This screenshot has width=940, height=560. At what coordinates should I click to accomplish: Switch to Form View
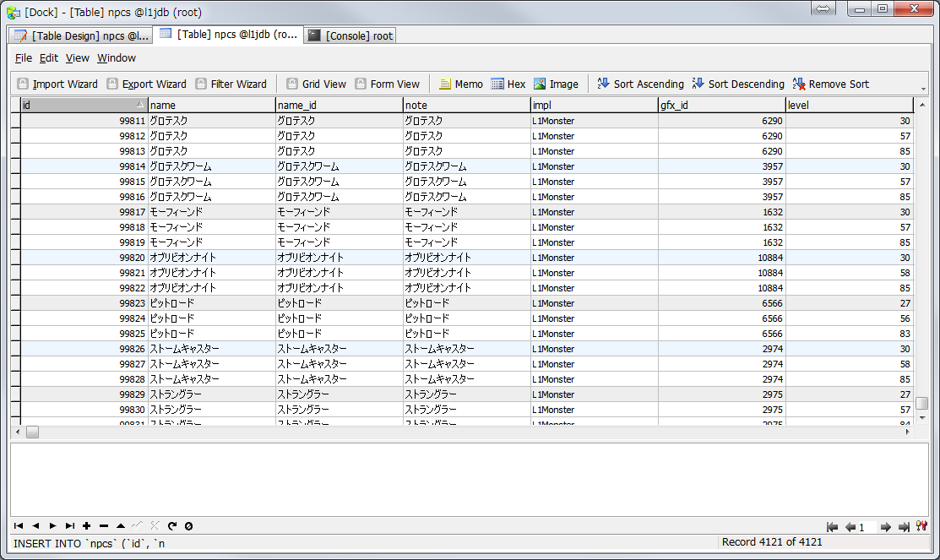388,84
